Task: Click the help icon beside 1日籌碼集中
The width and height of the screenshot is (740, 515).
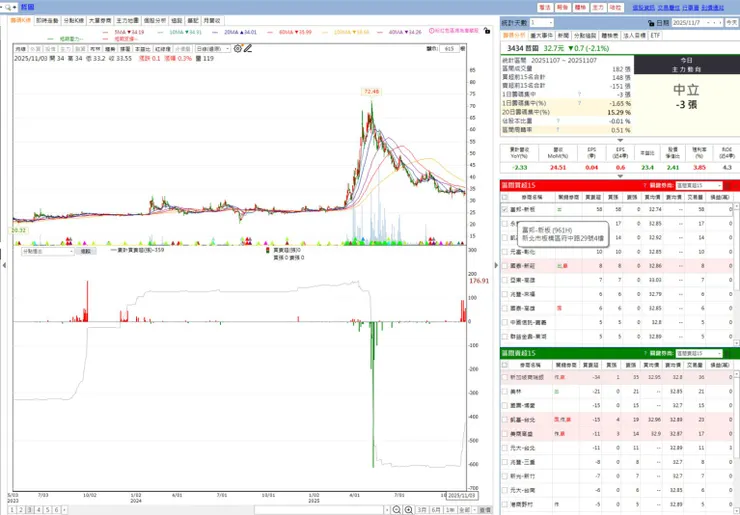Action: (x=580, y=94)
